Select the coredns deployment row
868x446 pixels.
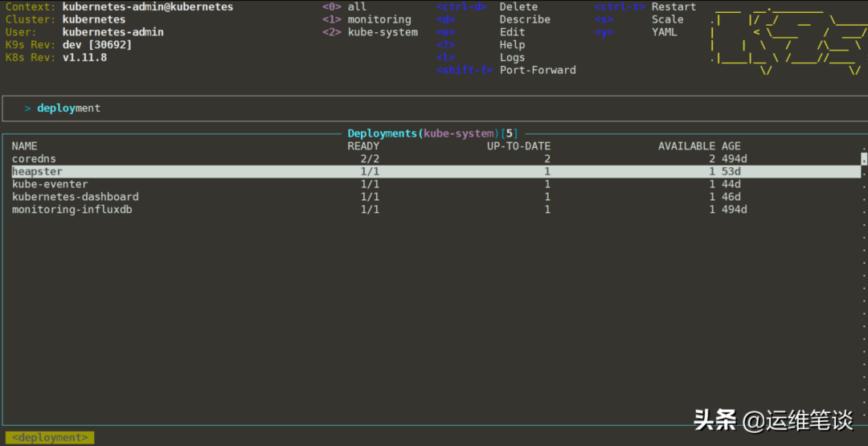pos(436,159)
